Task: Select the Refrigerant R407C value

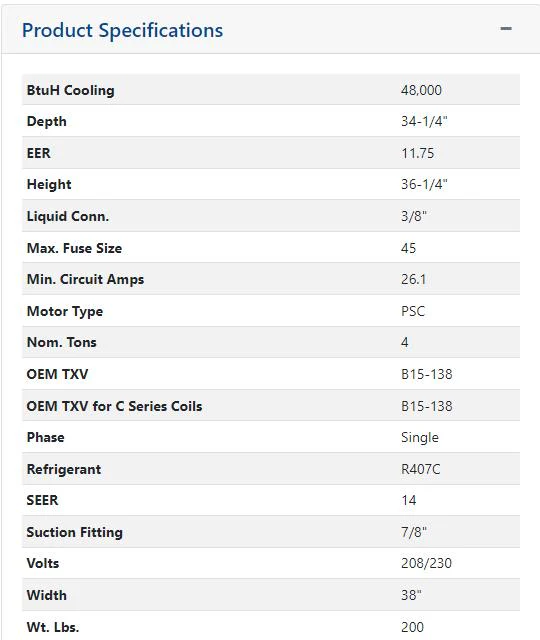Action: [x=420, y=469]
